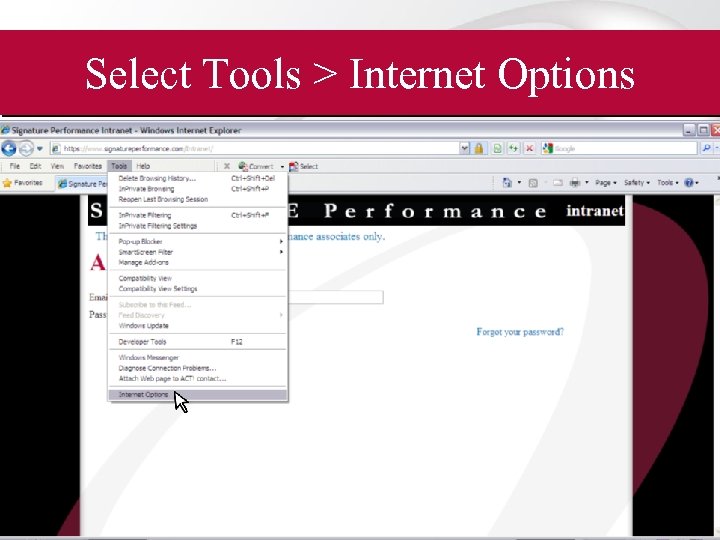The height and width of the screenshot is (540, 720).
Task: Click the Email input field
Action: click(x=336, y=297)
